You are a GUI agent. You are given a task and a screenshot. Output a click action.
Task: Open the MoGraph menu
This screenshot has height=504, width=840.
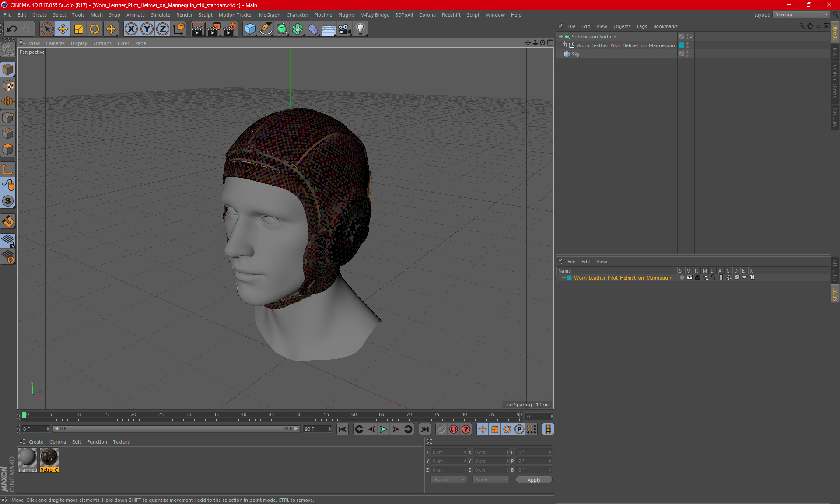(269, 15)
